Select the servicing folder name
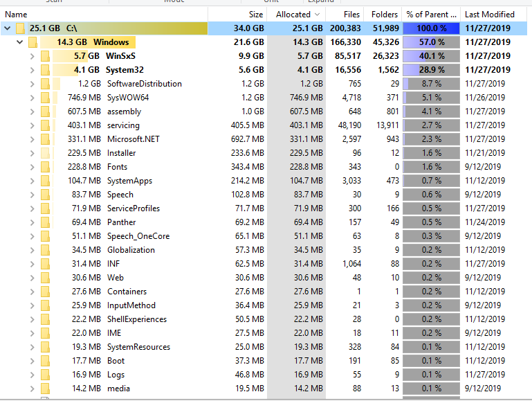Image resolution: width=532 pixels, height=401 pixels. tap(123, 125)
